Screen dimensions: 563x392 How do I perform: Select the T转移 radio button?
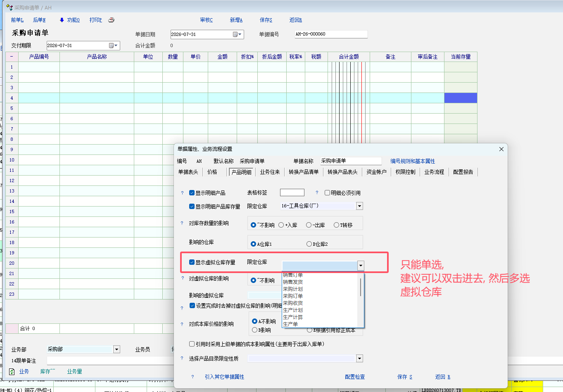point(336,225)
